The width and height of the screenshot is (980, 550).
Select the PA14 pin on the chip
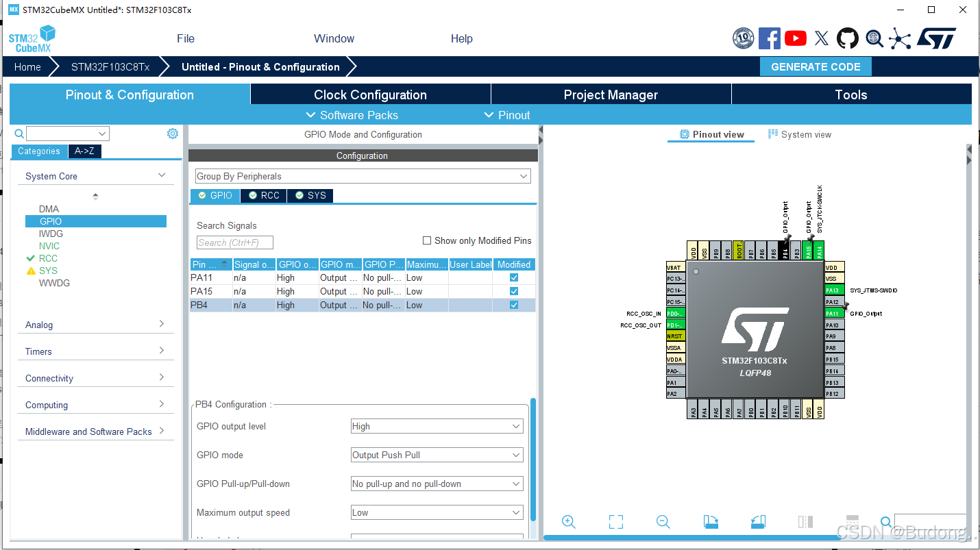[819, 250]
